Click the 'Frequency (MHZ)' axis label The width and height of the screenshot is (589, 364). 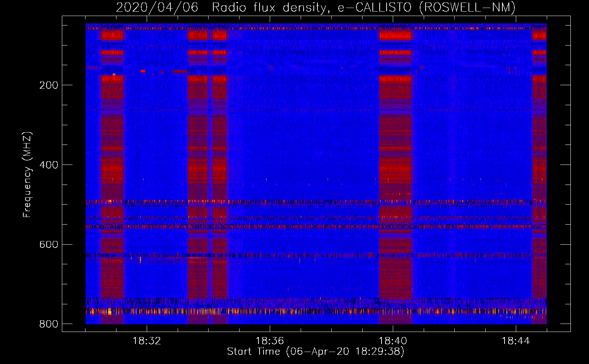27,175
